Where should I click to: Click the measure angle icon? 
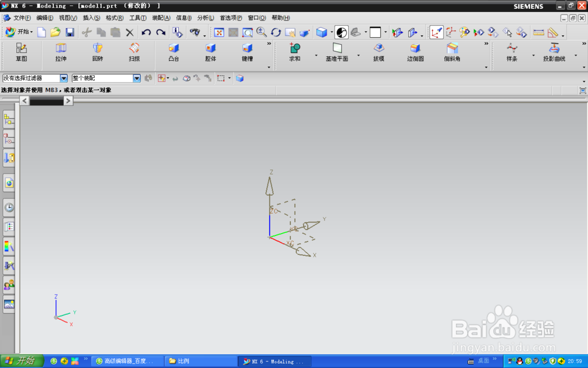pos(553,32)
